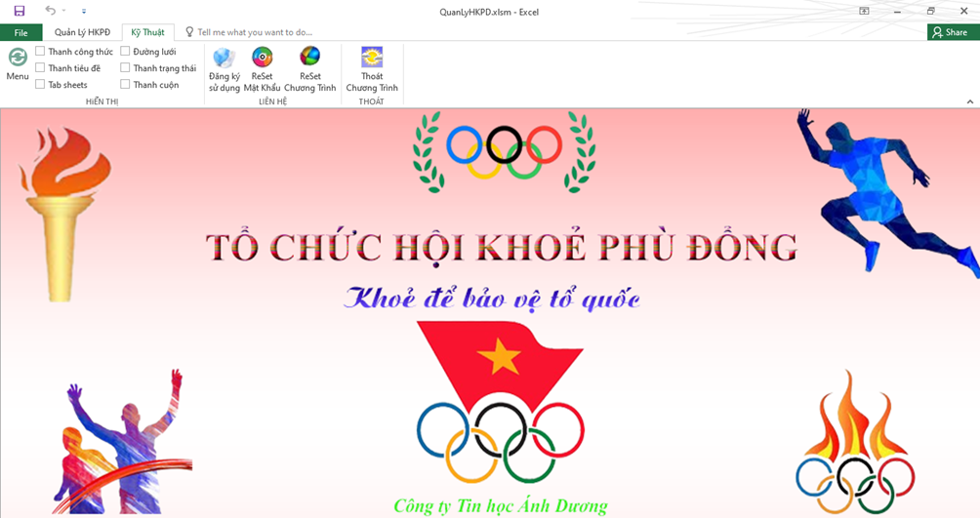Toggle Đường lưới checkbox

[125, 52]
